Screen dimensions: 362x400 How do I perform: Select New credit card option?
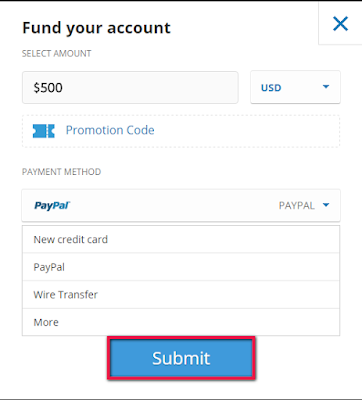(181, 239)
